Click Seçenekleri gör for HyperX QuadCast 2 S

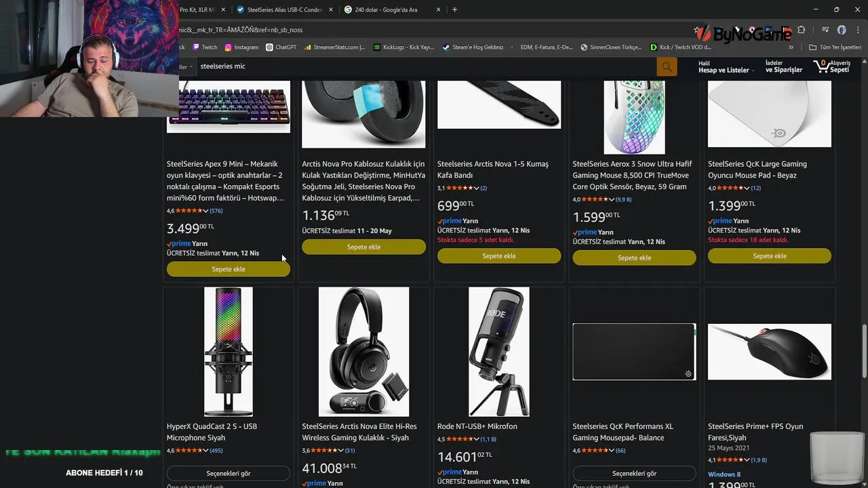(229, 473)
